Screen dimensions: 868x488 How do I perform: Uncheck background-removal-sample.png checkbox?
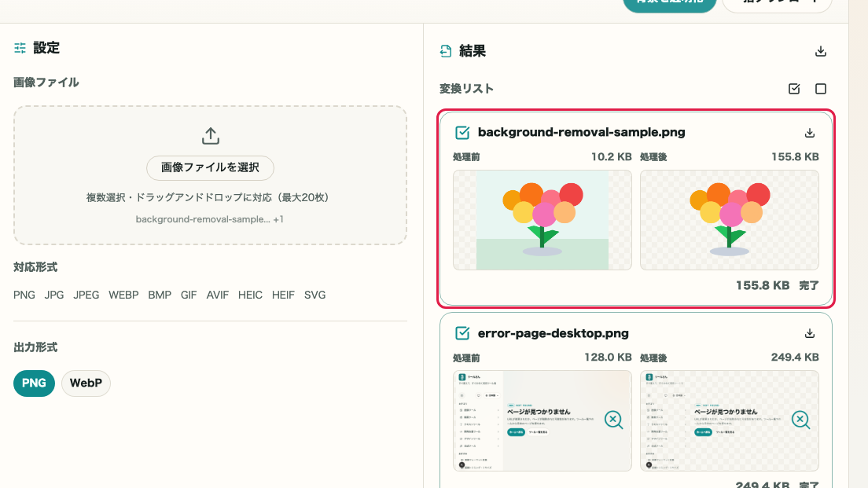coord(462,133)
